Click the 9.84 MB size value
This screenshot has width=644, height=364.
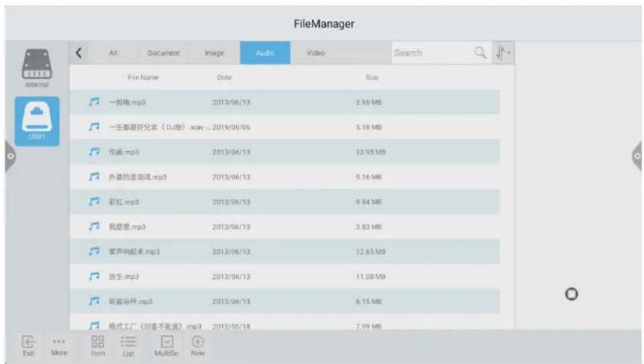(368, 202)
